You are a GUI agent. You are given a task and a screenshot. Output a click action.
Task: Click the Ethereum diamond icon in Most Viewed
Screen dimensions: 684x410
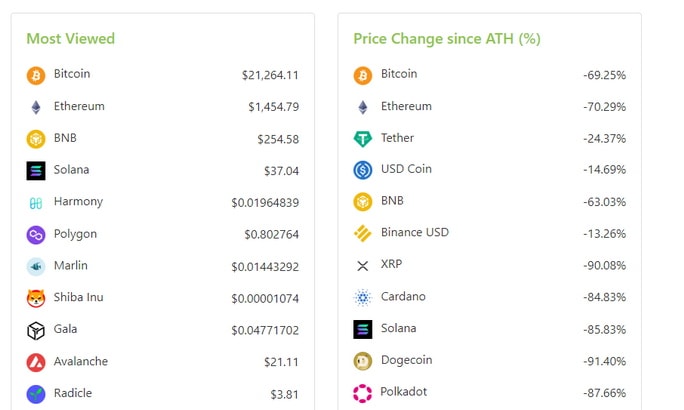36,107
